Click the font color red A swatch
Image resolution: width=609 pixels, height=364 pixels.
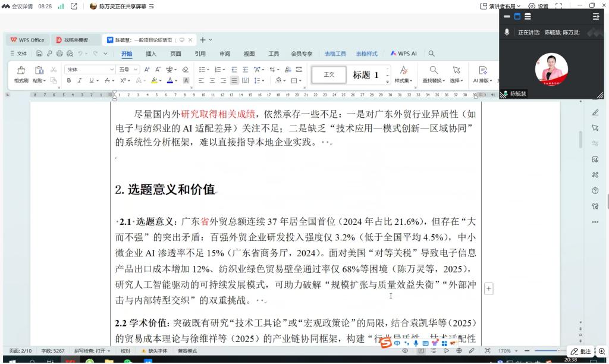[169, 80]
